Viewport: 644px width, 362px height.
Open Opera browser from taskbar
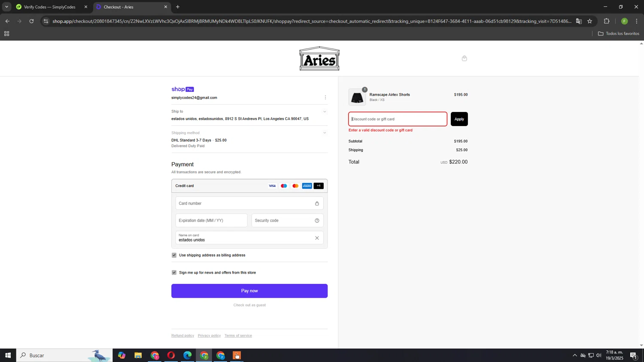(171, 355)
